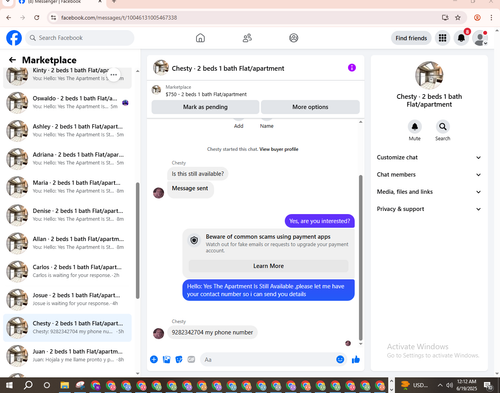
Task: Open Windows taskbar search
Action: coord(28,385)
